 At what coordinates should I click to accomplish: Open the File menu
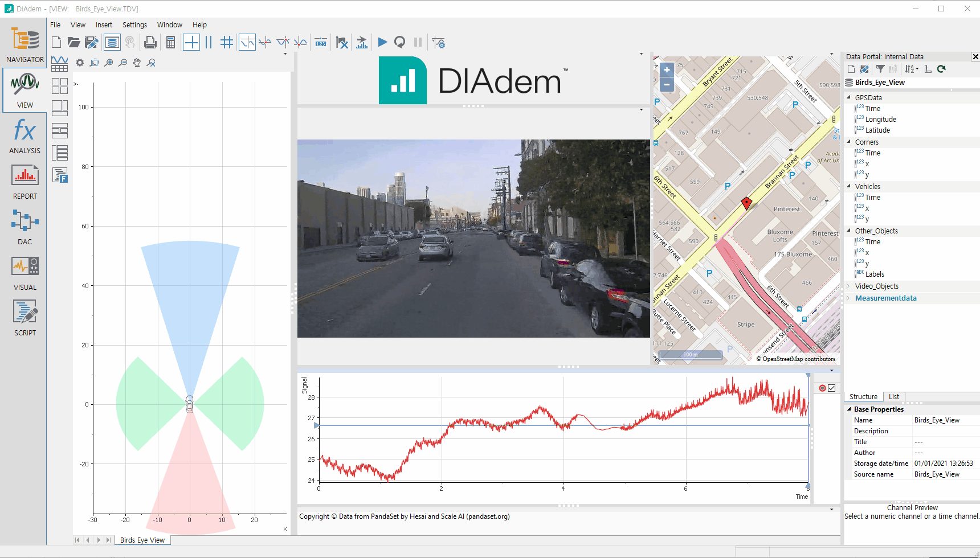coord(55,25)
